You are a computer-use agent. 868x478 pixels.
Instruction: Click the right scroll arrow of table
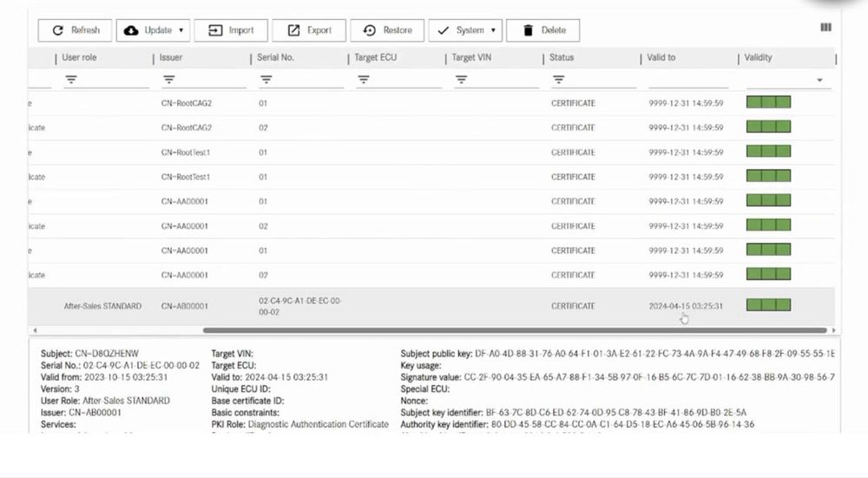[x=833, y=331]
